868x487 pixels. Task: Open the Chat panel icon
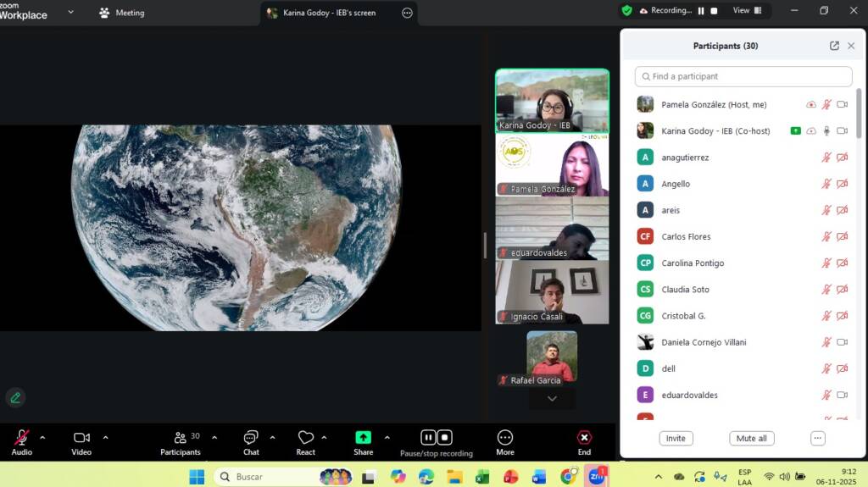[x=251, y=438]
